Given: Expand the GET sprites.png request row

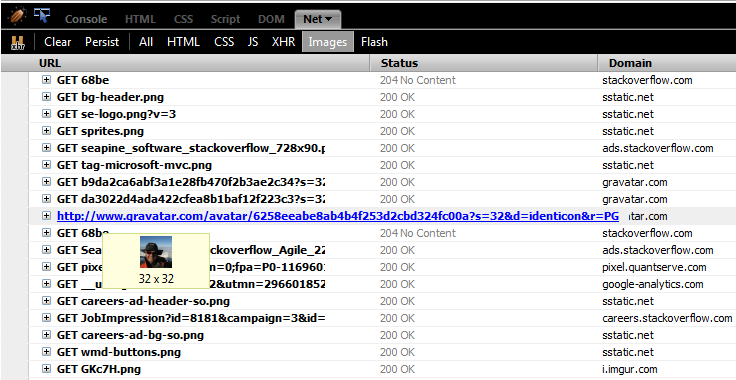Looking at the screenshot, I should 46,131.
